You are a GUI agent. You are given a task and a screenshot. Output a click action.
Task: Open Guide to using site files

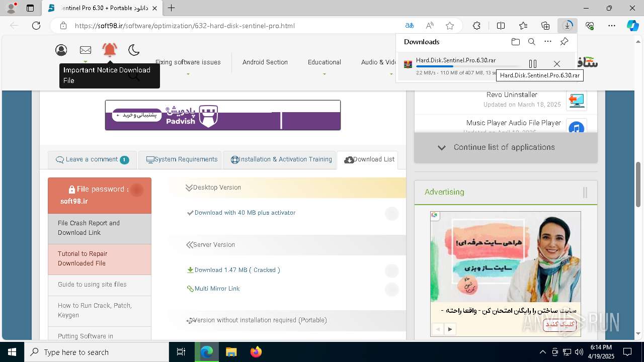click(x=100, y=285)
